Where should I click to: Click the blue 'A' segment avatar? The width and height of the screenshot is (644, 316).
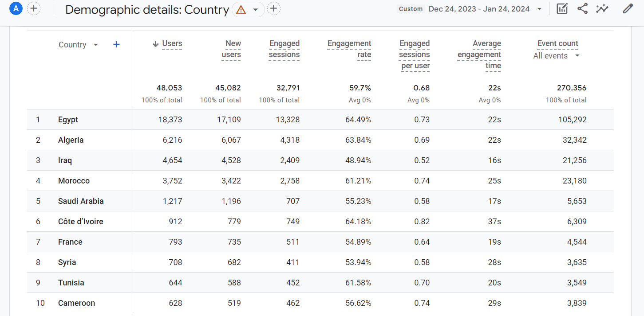click(16, 8)
